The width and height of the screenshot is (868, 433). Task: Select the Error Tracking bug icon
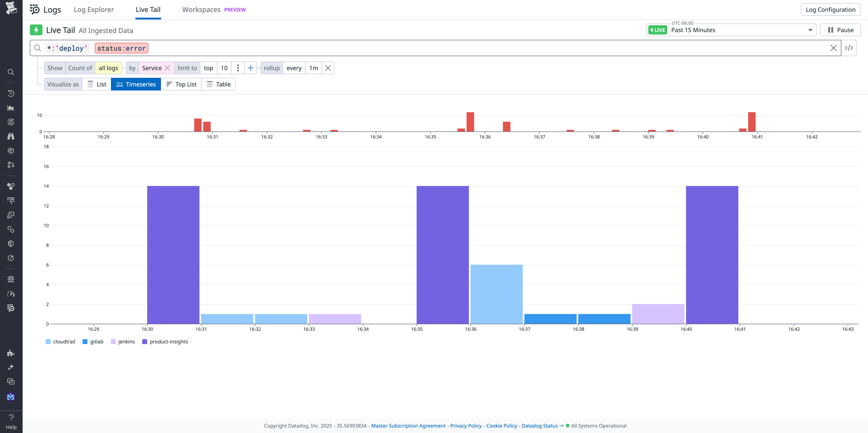(x=11, y=279)
